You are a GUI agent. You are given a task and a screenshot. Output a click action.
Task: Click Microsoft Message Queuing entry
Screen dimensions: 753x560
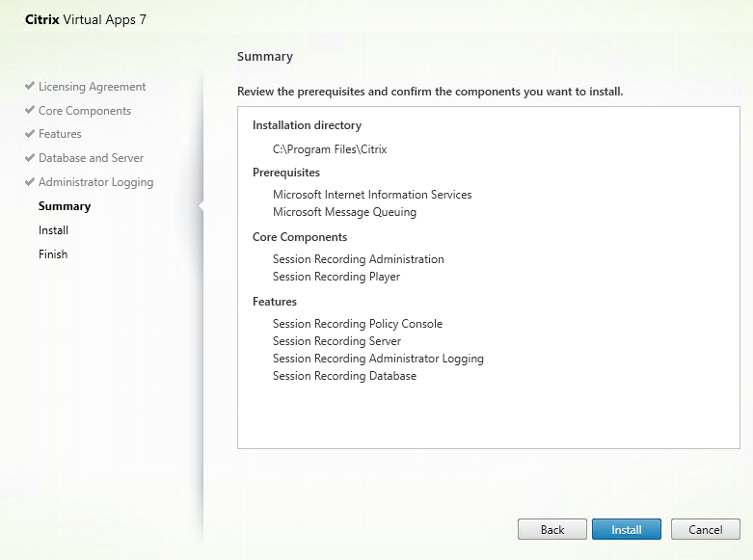pos(344,212)
